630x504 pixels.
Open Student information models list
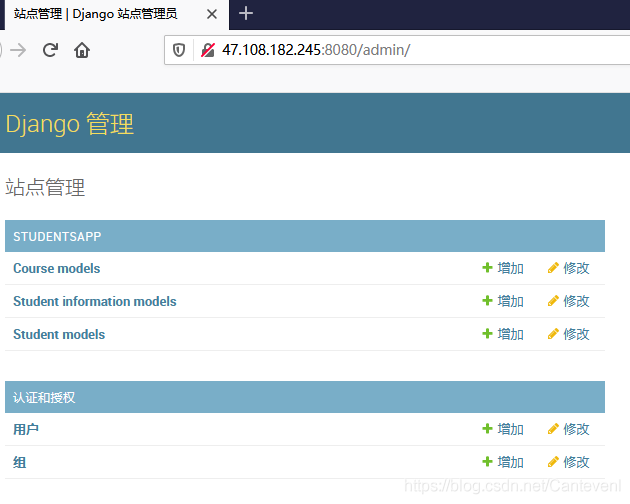click(x=95, y=301)
